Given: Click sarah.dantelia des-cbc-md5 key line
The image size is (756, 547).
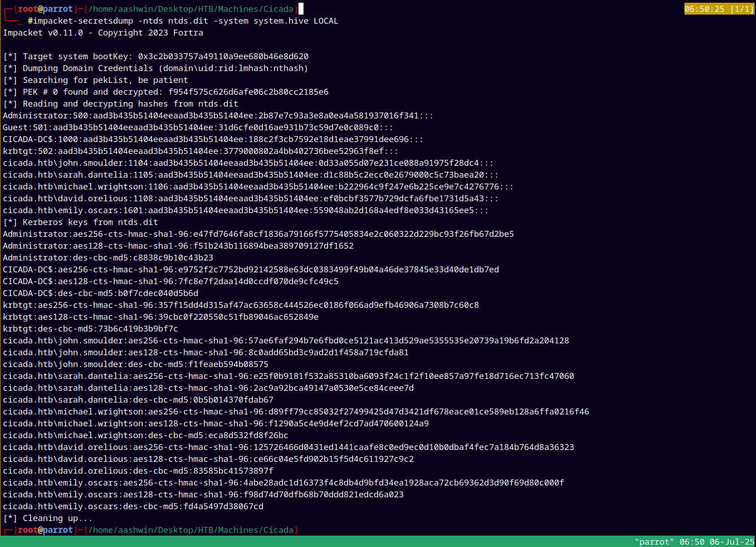Looking at the screenshot, I should [138, 400].
